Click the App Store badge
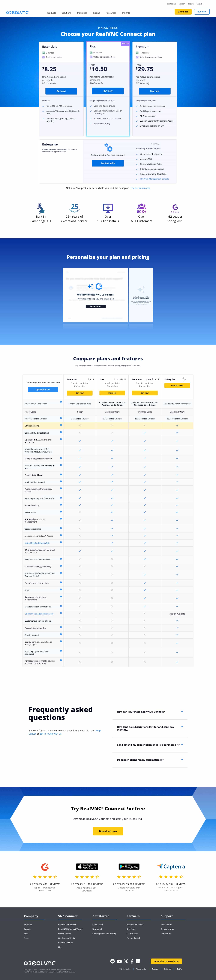This screenshot has width=216, height=980. [87, 867]
